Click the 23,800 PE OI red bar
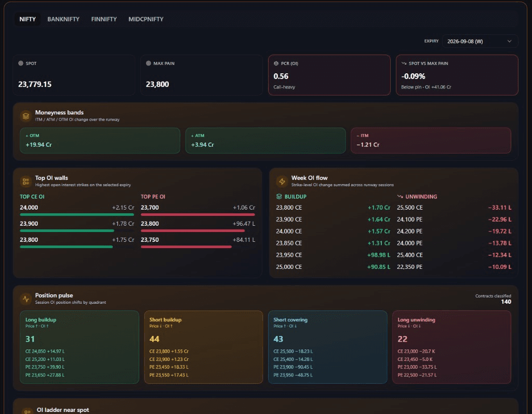532x414 pixels. pos(193,230)
